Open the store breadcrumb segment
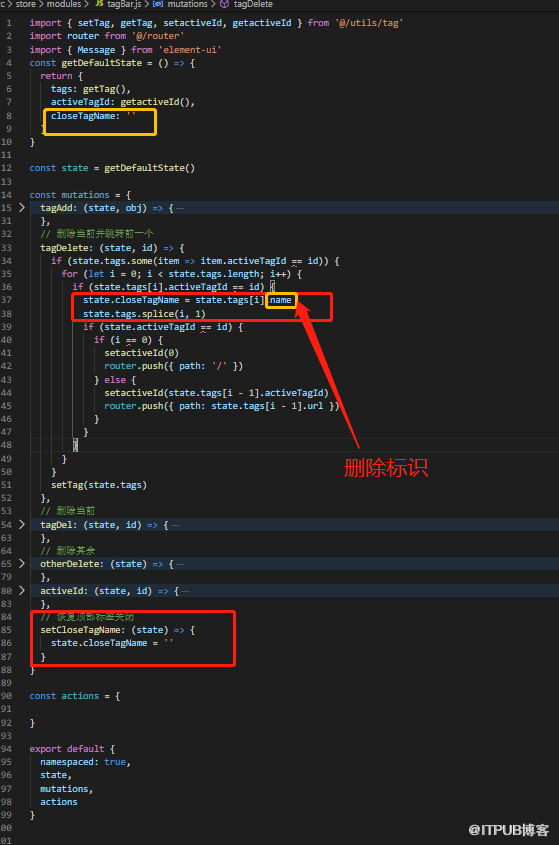Screen dimensions: 559x845 pyautogui.click(x=25, y=4)
